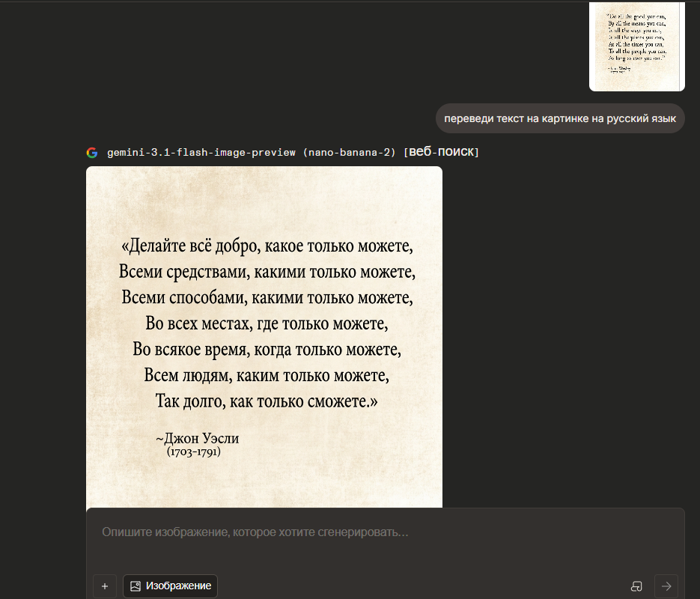Click the author name Джон Уэсли

tap(198, 439)
